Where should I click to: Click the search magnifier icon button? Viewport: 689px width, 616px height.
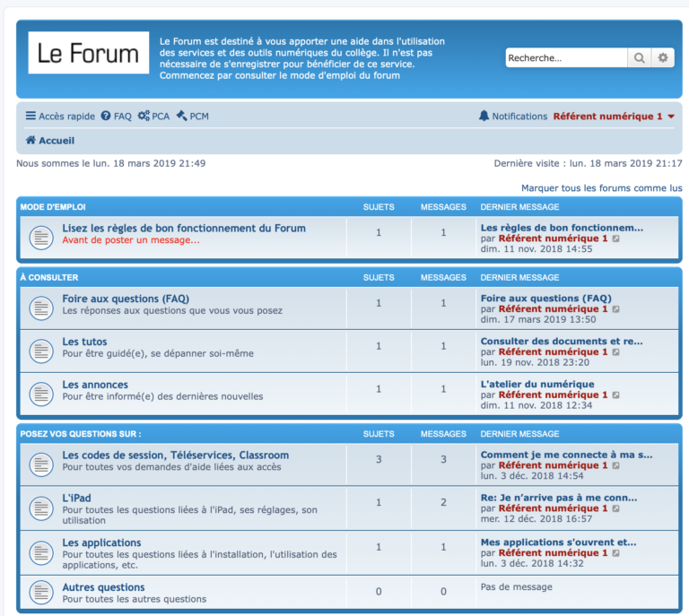639,57
